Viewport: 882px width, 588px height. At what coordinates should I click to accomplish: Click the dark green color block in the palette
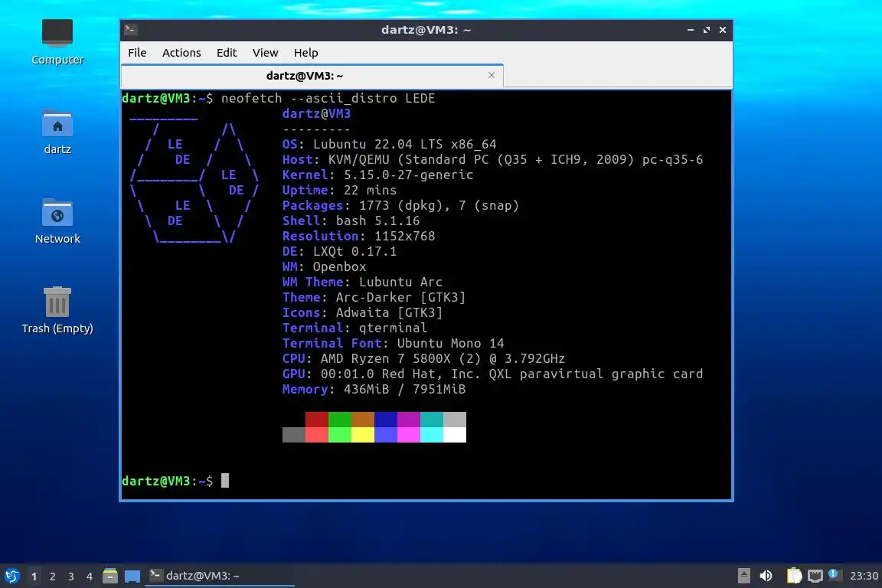(340, 420)
